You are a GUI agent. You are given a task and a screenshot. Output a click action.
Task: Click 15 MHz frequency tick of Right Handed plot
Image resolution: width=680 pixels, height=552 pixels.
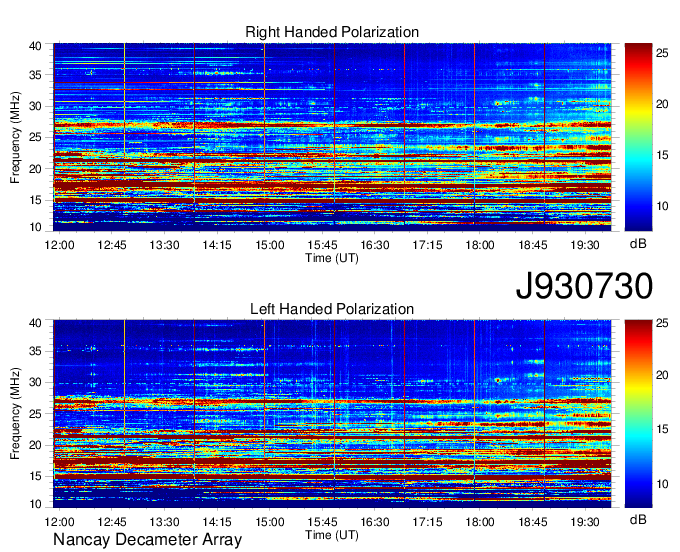pos(36,200)
